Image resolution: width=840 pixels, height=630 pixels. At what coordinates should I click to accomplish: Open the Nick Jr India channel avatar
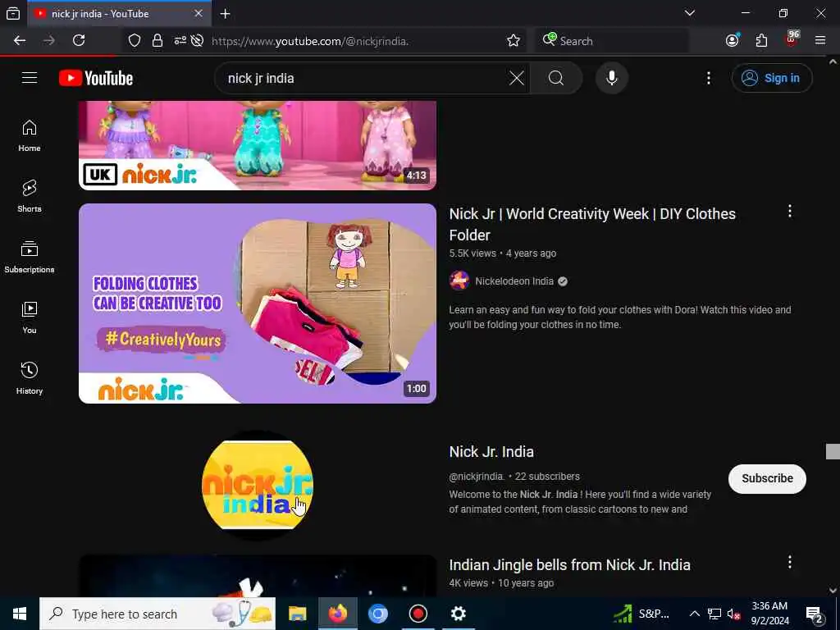pos(258,486)
